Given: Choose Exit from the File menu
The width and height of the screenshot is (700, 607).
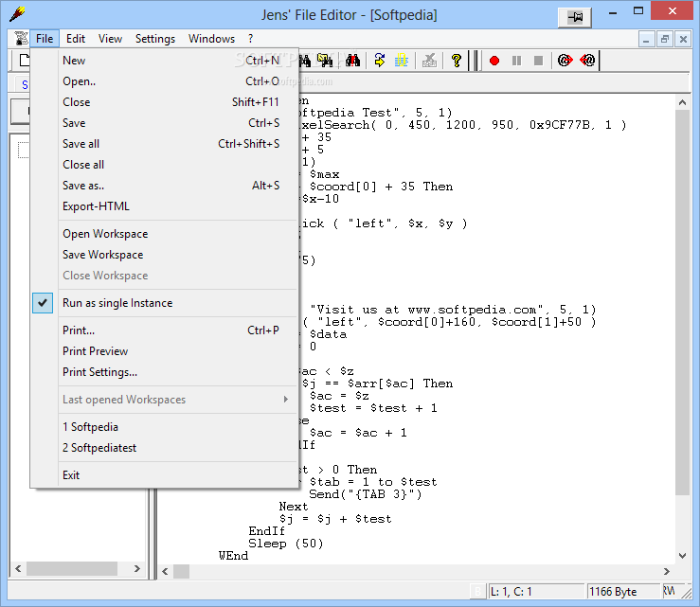Looking at the screenshot, I should (x=164, y=475).
